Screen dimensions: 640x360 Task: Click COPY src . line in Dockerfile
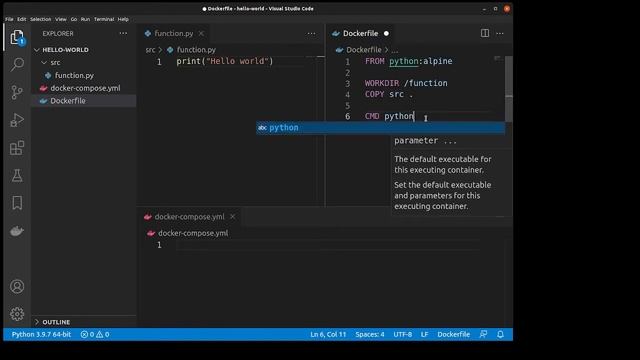389,94
